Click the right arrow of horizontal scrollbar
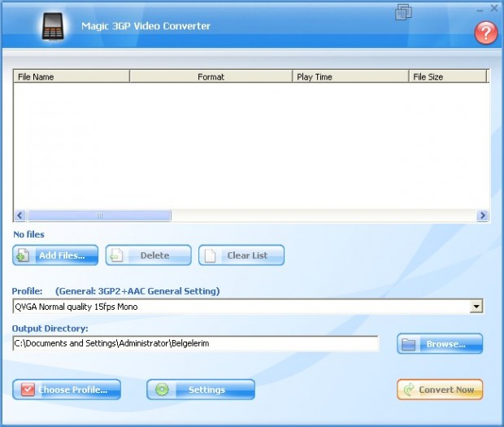This screenshot has width=504, height=427. click(x=483, y=216)
